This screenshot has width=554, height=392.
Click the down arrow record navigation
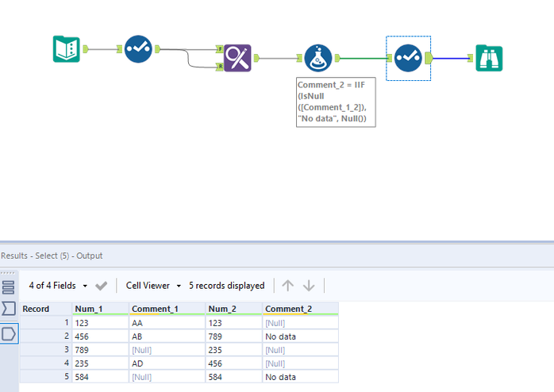[309, 286]
